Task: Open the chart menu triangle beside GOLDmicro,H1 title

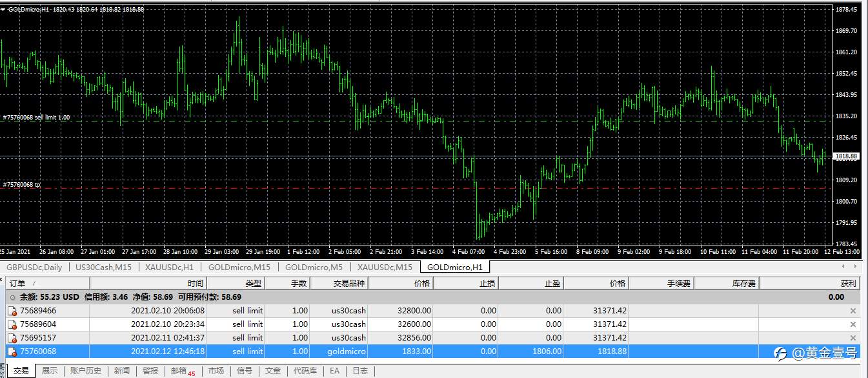Action: tap(3, 9)
